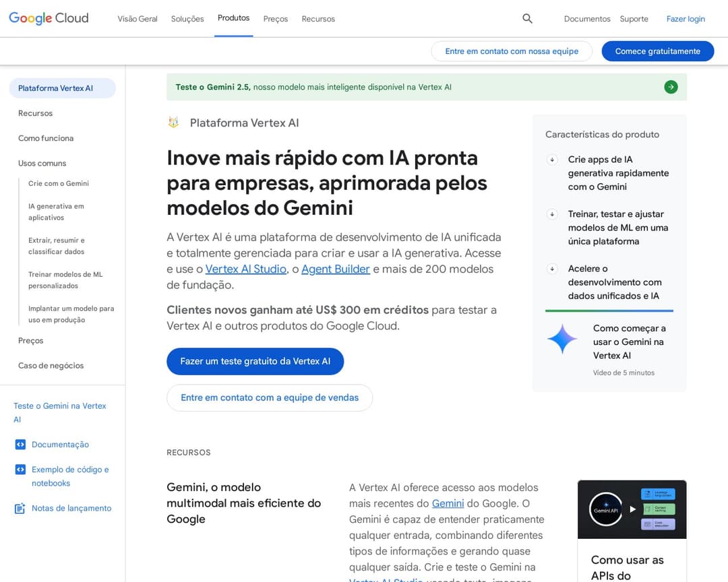Open the Google Cloud logo home link
728x582 pixels.
coord(49,18)
